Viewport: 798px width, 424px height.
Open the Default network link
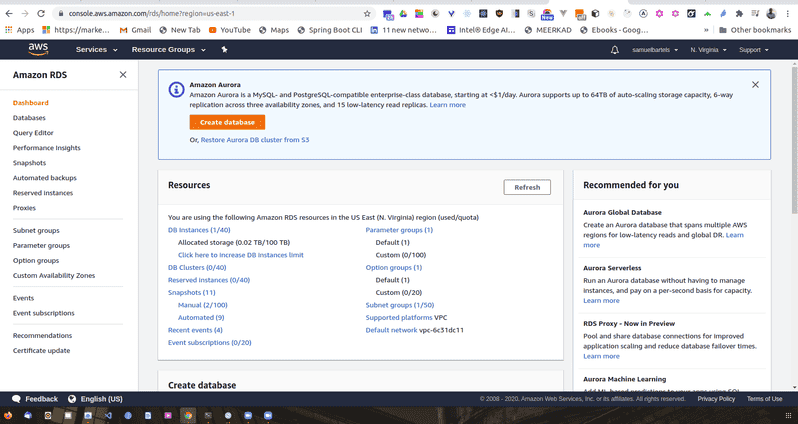391,330
